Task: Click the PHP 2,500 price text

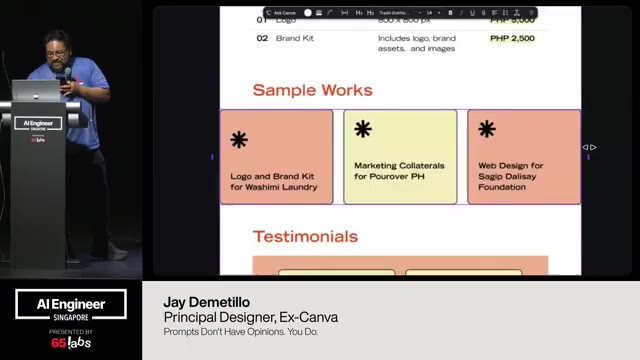Action: coord(512,38)
